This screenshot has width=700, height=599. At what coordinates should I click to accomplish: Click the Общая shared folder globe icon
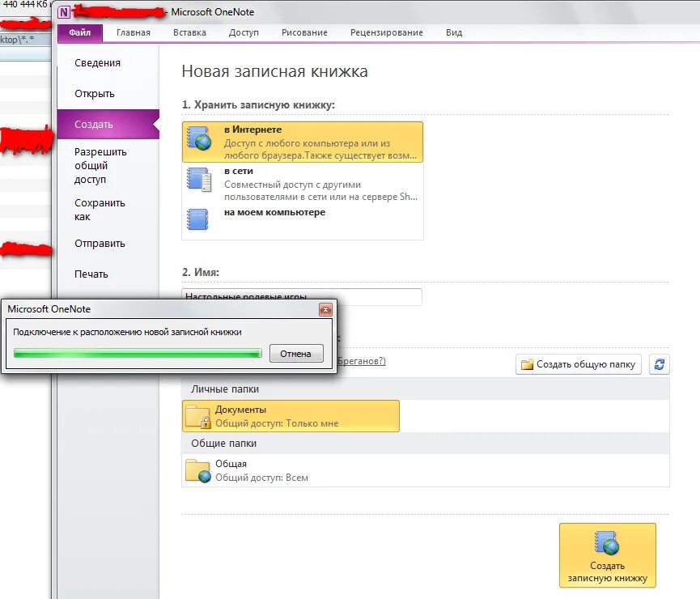pyautogui.click(x=197, y=471)
